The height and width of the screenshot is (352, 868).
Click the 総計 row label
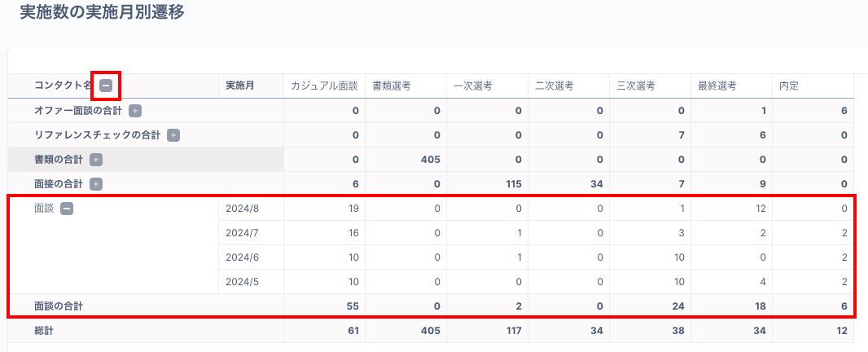click(45, 332)
